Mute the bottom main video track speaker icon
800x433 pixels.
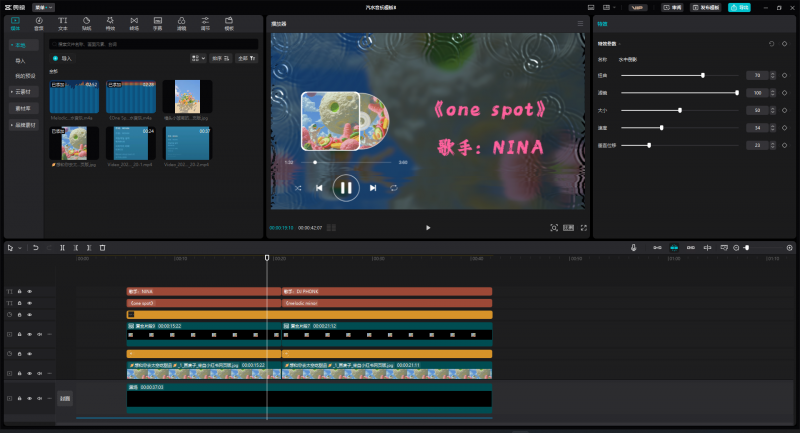pos(39,398)
